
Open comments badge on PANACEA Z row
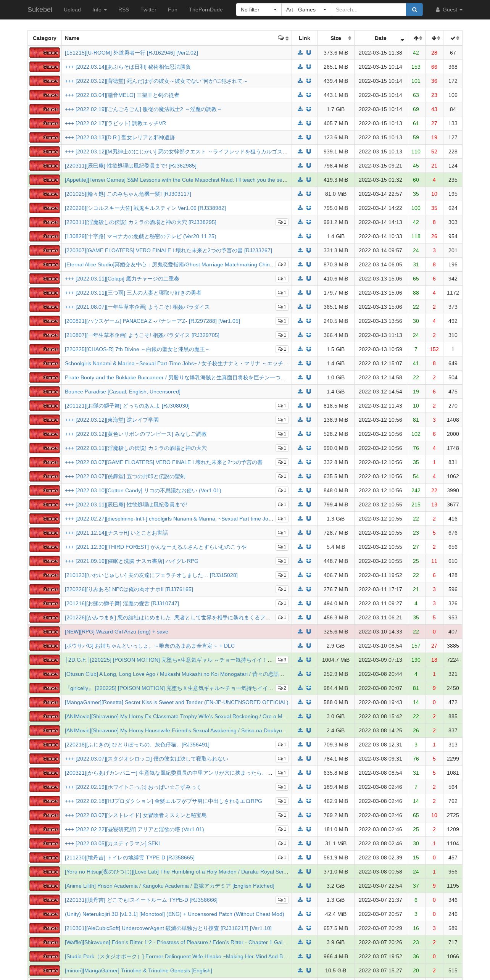[282, 321]
